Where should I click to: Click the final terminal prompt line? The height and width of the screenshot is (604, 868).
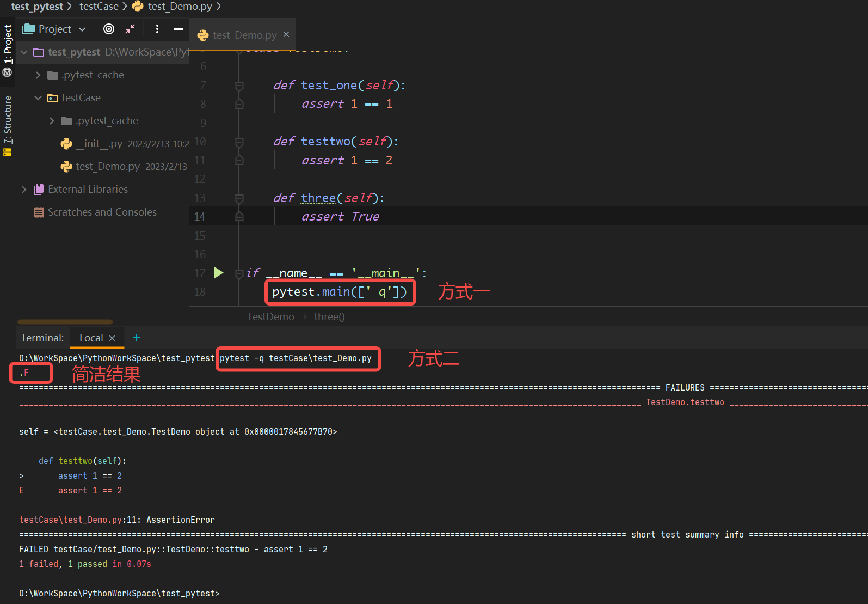[119, 594]
